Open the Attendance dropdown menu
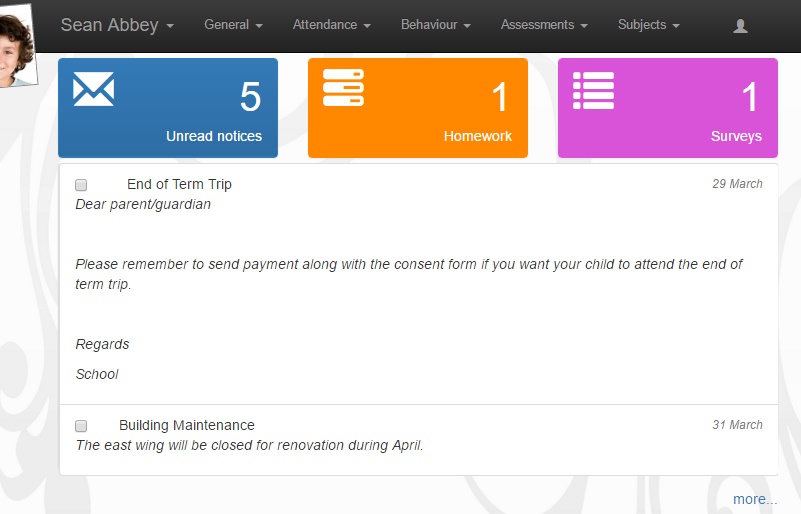Image resolution: width=801 pixels, height=514 pixels. pos(332,25)
